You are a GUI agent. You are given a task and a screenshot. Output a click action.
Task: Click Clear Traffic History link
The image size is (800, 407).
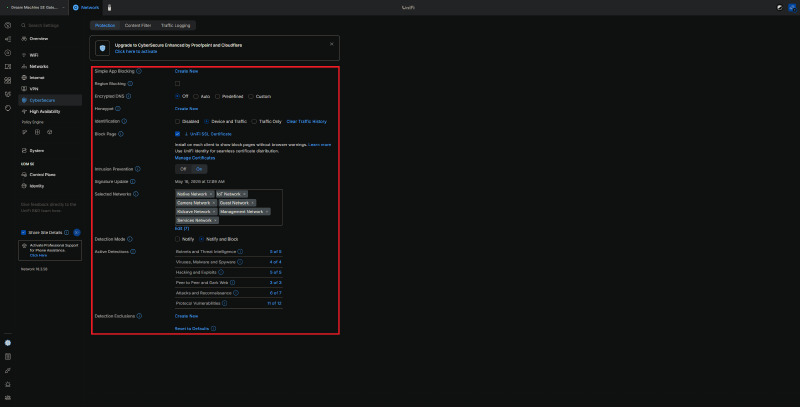point(307,121)
